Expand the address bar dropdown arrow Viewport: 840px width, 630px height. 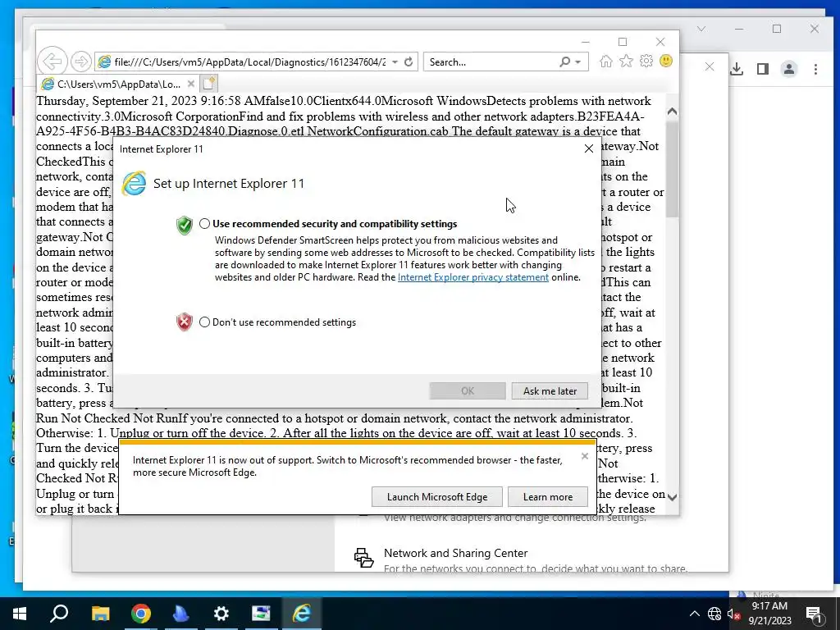click(x=395, y=62)
